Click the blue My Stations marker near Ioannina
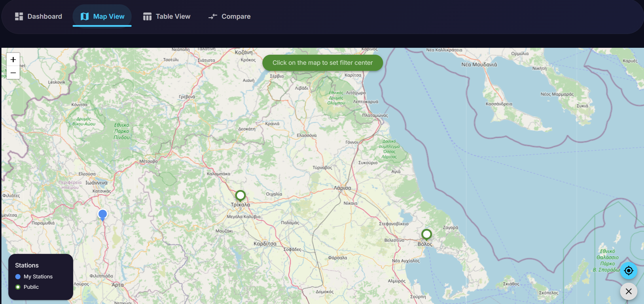 [x=103, y=214]
